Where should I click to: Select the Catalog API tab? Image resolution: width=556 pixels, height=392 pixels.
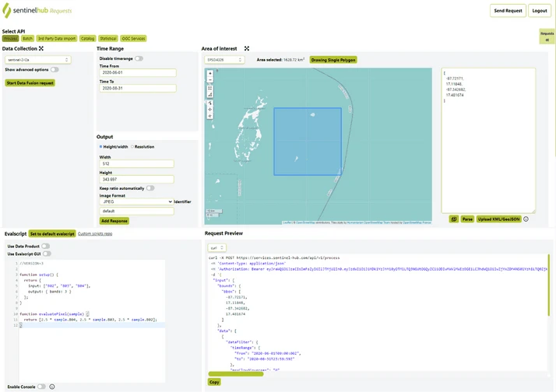click(x=87, y=39)
